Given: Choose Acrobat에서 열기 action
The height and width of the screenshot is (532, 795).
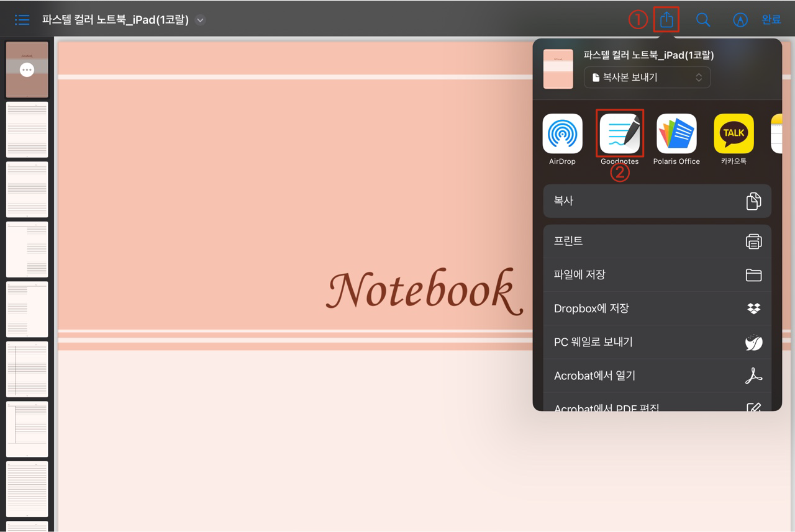Looking at the screenshot, I should tap(657, 376).
